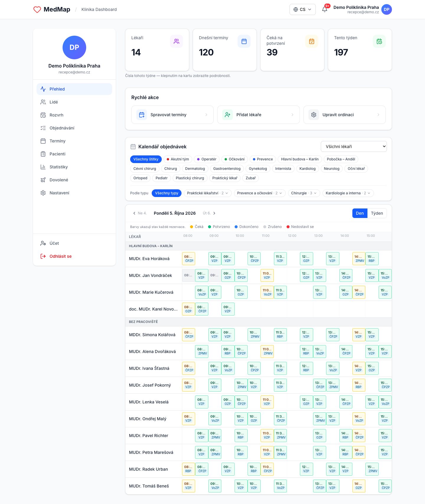Click the Statistiky bar chart icon

pyautogui.click(x=43, y=167)
